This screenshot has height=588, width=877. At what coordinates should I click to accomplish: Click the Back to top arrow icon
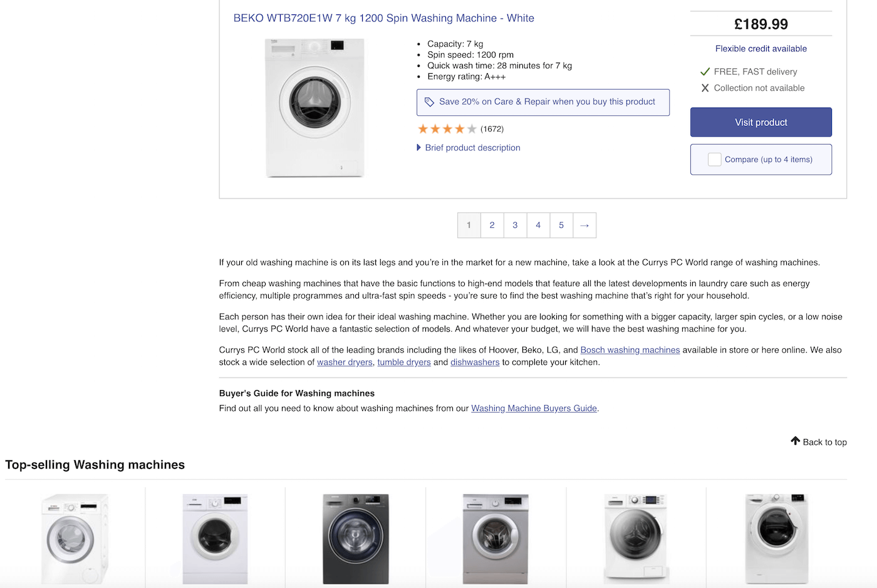coord(795,441)
